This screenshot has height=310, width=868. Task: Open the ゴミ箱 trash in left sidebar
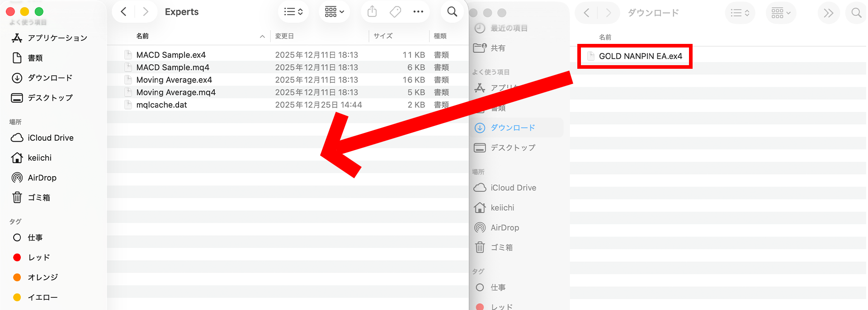point(38,198)
